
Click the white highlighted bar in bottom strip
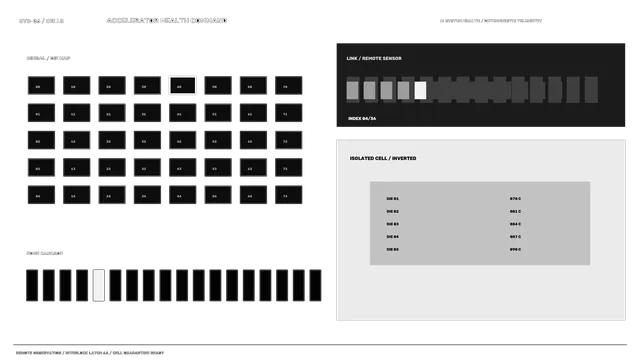click(x=99, y=285)
